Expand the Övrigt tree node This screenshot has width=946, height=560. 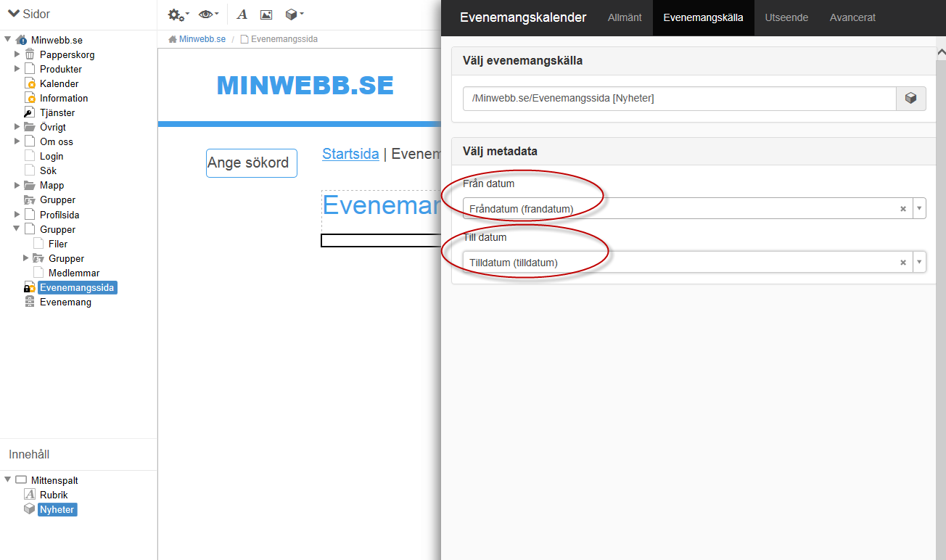click(17, 127)
